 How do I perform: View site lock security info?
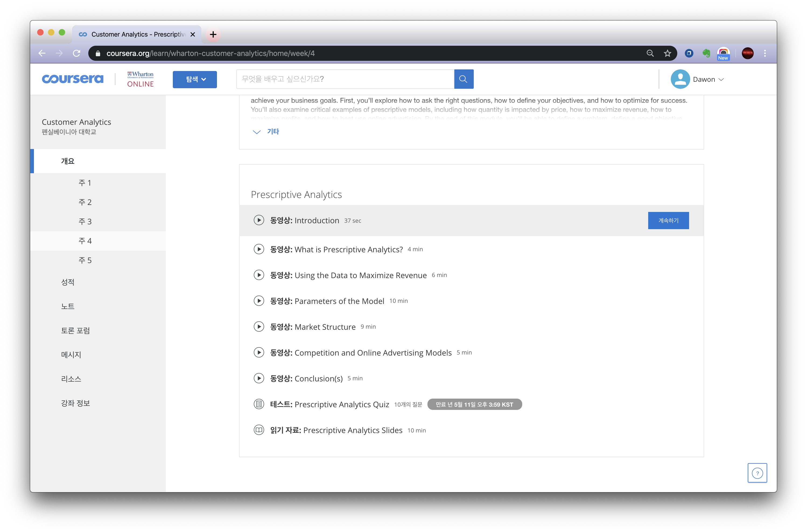coord(98,53)
